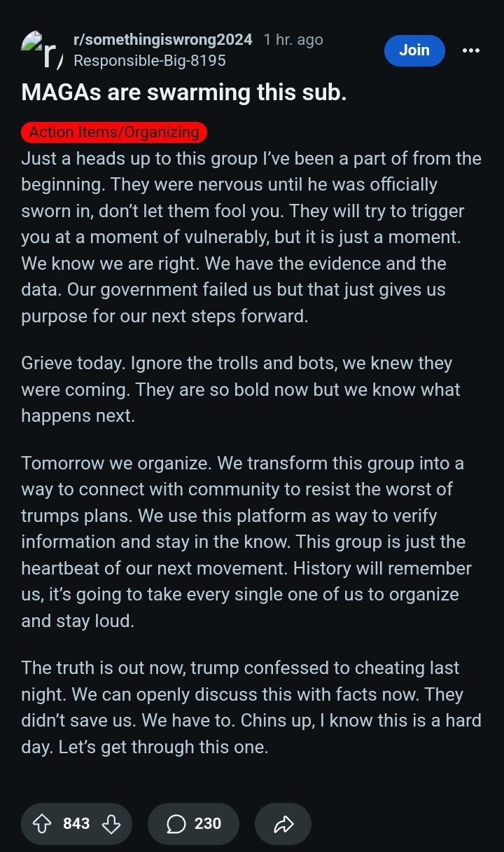View the Responsible-Big-8195 user profile

149,61
